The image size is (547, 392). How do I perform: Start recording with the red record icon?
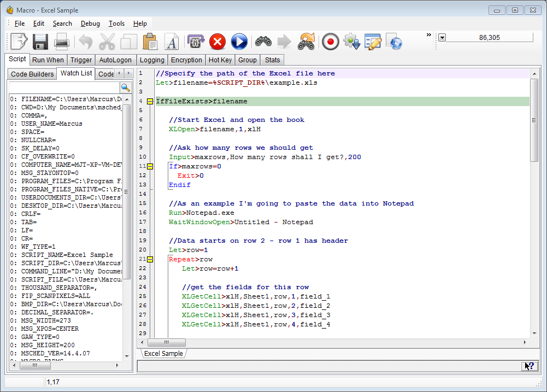(330, 42)
